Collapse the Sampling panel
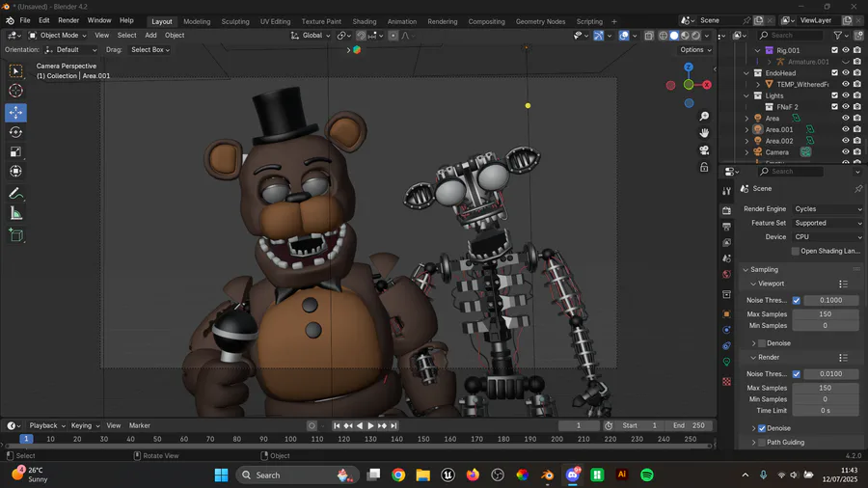The width and height of the screenshot is (868, 488). tap(746, 270)
